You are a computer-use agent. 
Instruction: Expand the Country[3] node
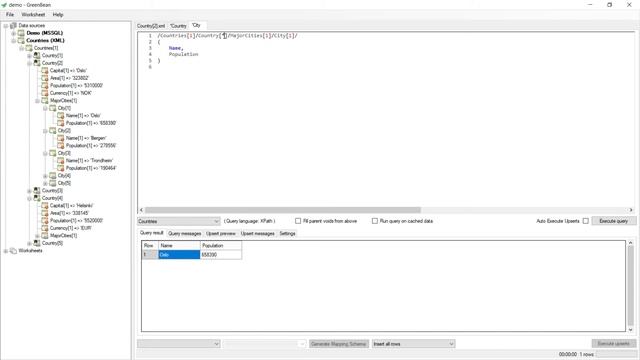click(29, 191)
